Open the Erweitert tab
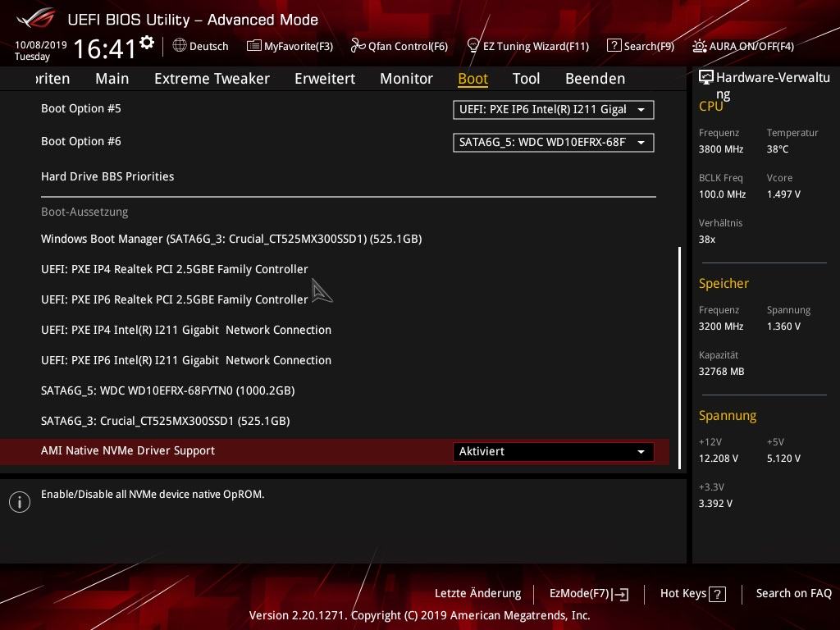 (325, 79)
